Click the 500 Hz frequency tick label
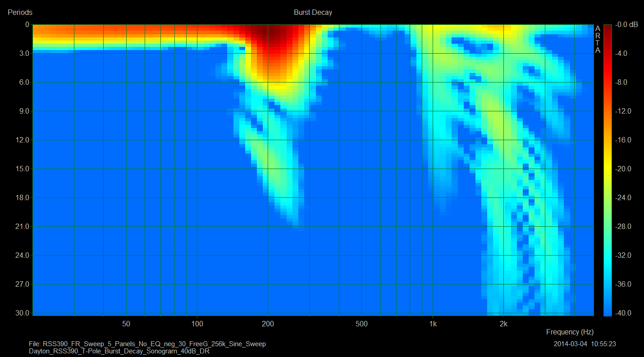Viewport: 644px width, 357px height. tap(361, 324)
